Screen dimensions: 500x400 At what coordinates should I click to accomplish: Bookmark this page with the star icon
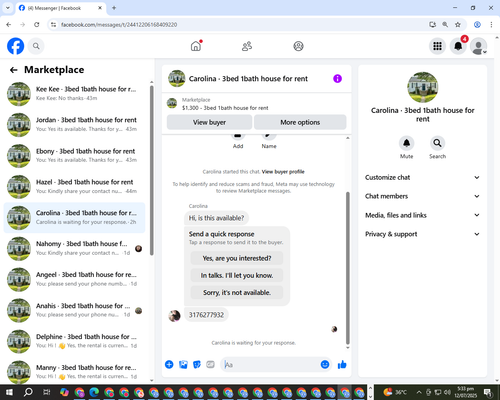click(x=458, y=24)
